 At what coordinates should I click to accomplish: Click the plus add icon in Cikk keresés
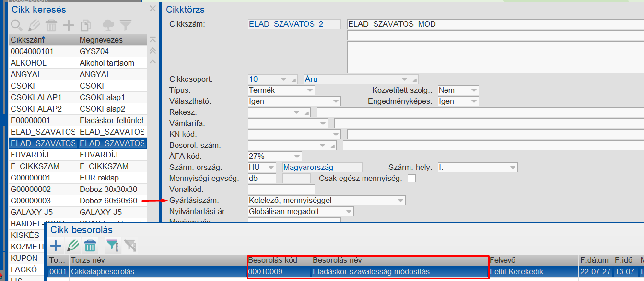[x=69, y=25]
